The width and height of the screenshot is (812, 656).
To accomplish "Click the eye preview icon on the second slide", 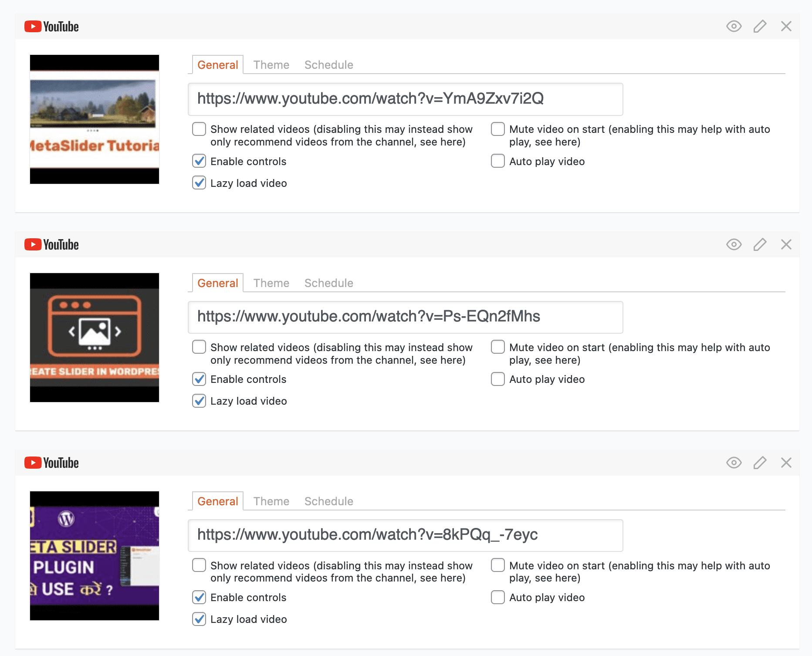I will coord(734,244).
